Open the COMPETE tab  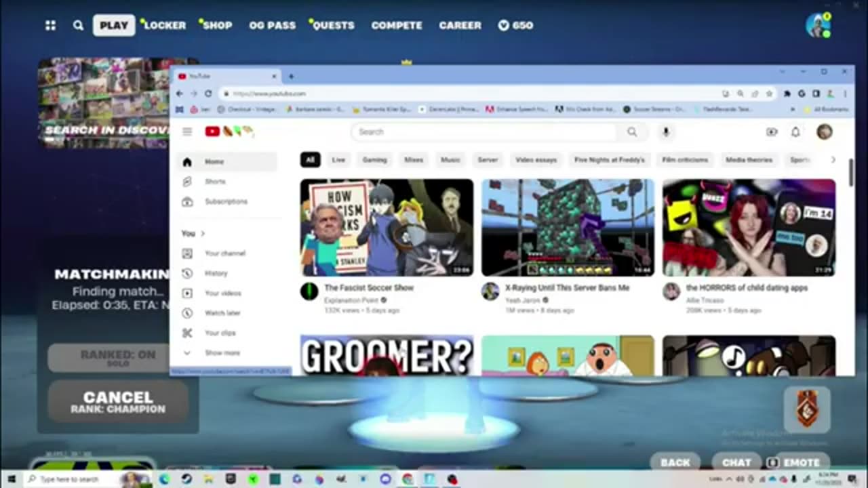397,25
